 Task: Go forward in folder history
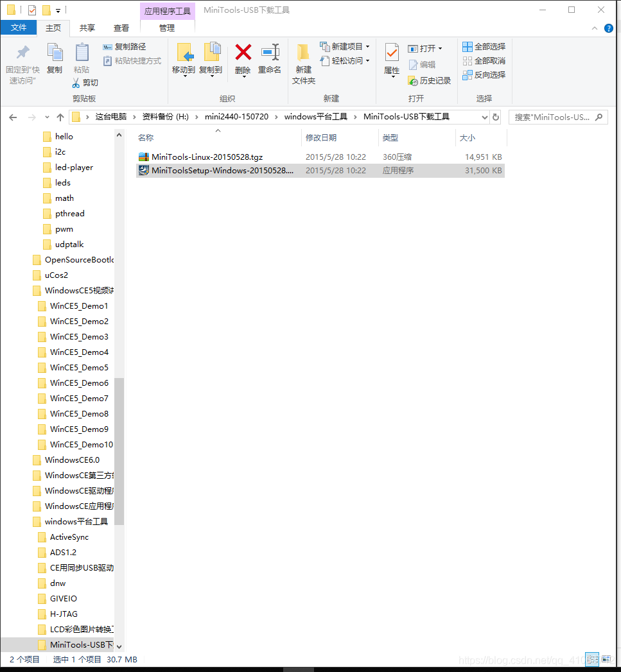[x=31, y=117]
